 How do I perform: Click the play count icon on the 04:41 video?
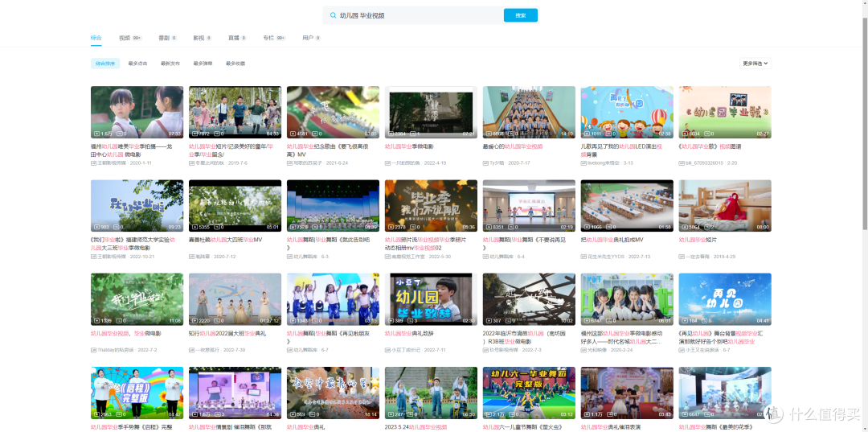(x=685, y=321)
